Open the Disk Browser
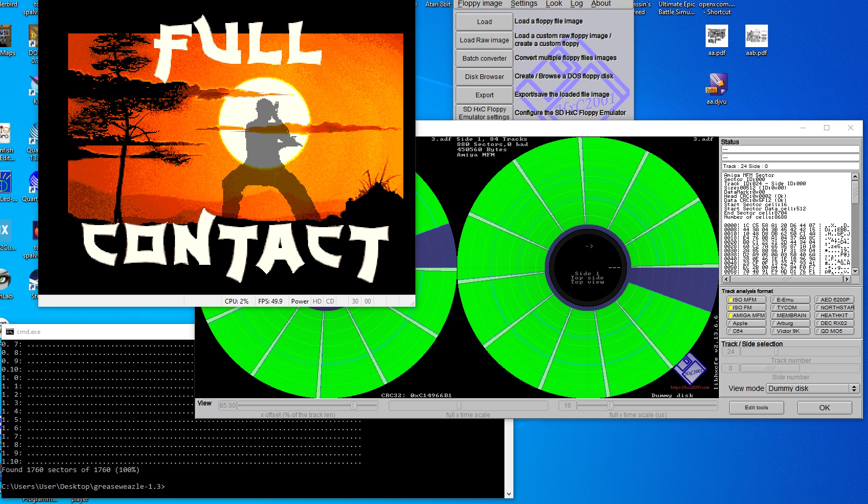 coord(485,77)
